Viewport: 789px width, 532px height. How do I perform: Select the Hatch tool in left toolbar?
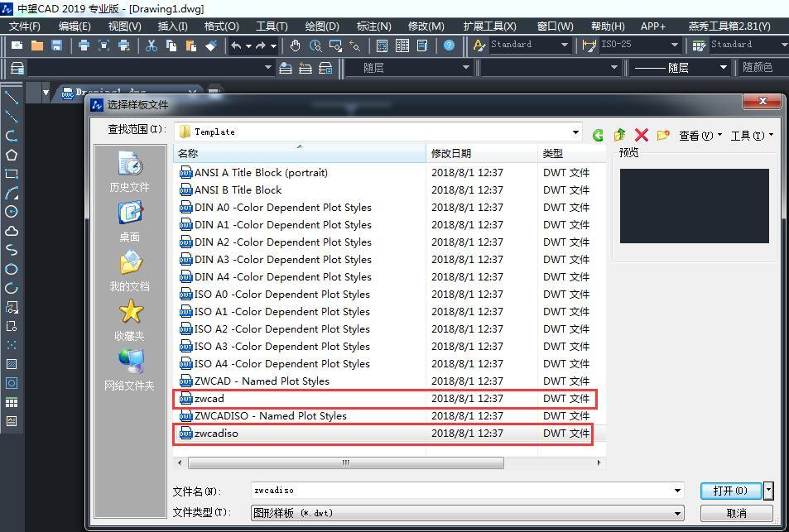point(11,363)
